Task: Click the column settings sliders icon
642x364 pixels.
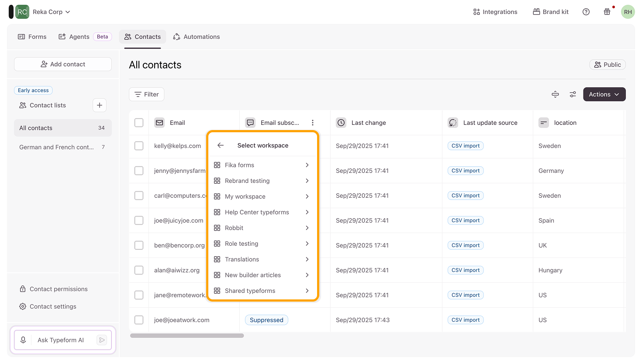Action: tap(573, 94)
